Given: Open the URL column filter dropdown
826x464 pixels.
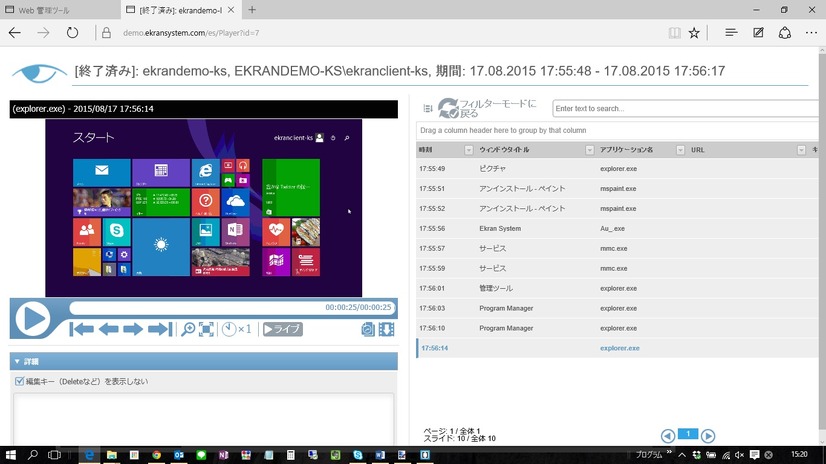Looking at the screenshot, I should pos(801,150).
